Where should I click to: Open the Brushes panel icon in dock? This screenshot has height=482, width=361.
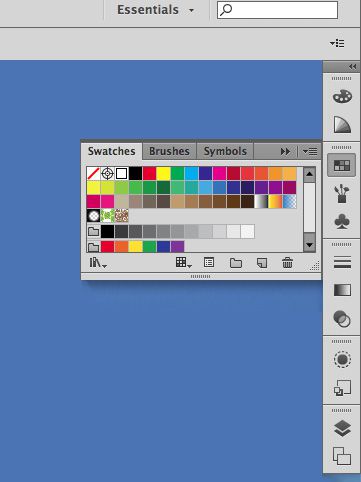coord(342,194)
